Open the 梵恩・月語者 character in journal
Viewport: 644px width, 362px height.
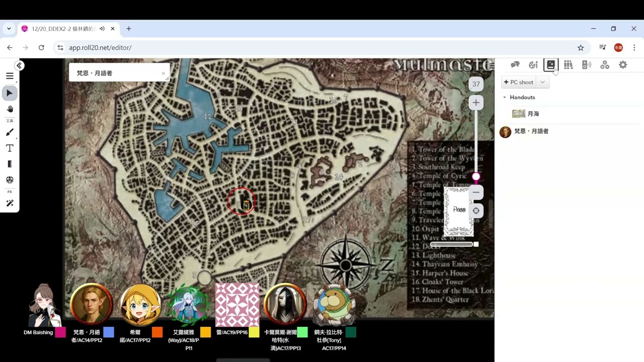(531, 131)
